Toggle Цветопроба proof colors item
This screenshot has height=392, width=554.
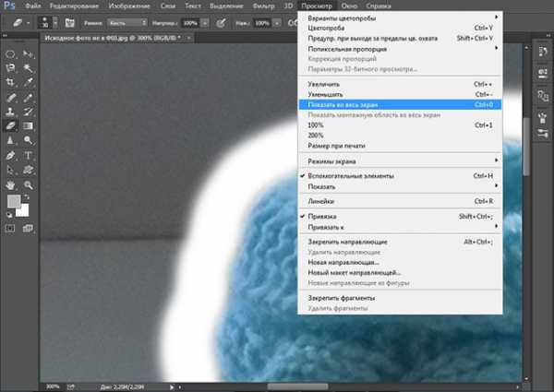click(400, 28)
